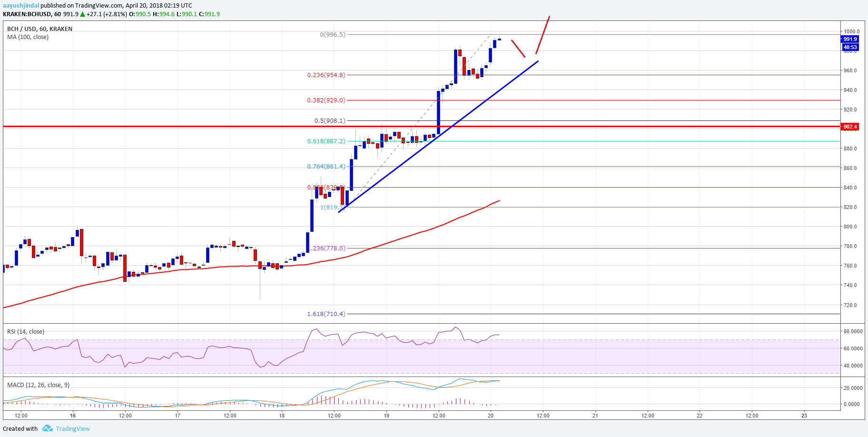Image resolution: width=868 pixels, height=437 pixels.
Task: Click the 0(996.5) Fibonacci level label
Action: (x=333, y=34)
